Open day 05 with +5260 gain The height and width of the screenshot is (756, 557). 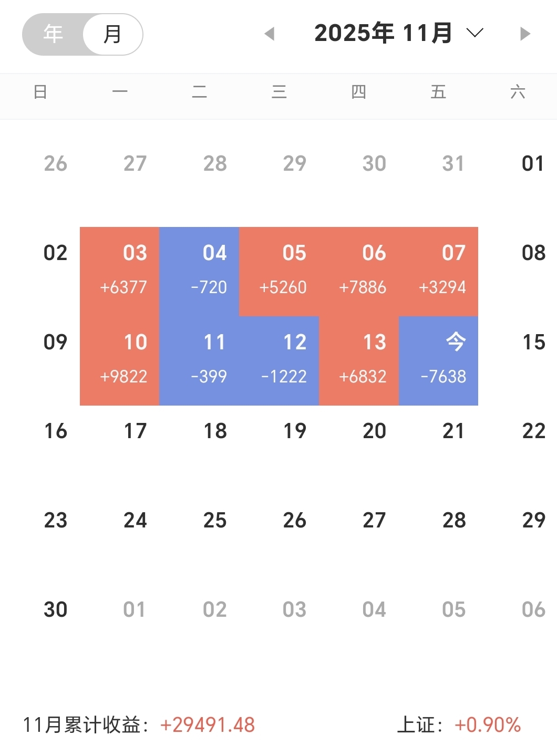click(279, 272)
